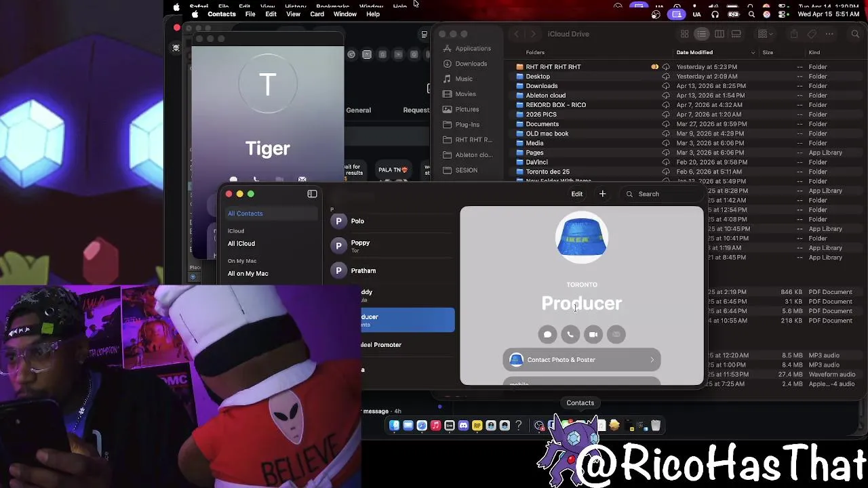
Task: Open Finder group-by dropdown
Action: 766,34
